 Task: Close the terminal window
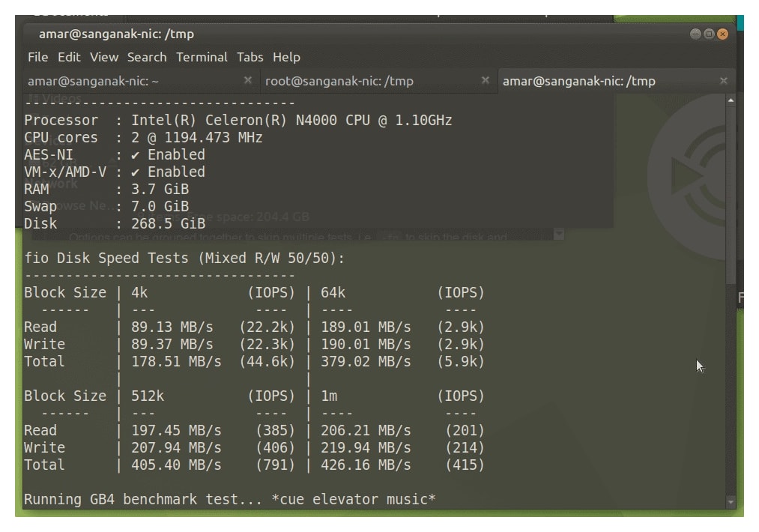(723, 34)
